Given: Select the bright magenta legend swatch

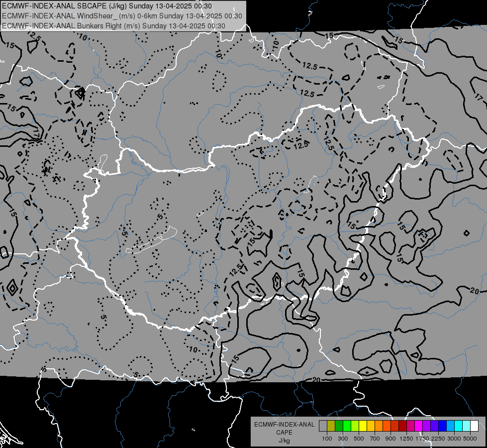Looking at the screenshot, I should pyautogui.click(x=419, y=426).
